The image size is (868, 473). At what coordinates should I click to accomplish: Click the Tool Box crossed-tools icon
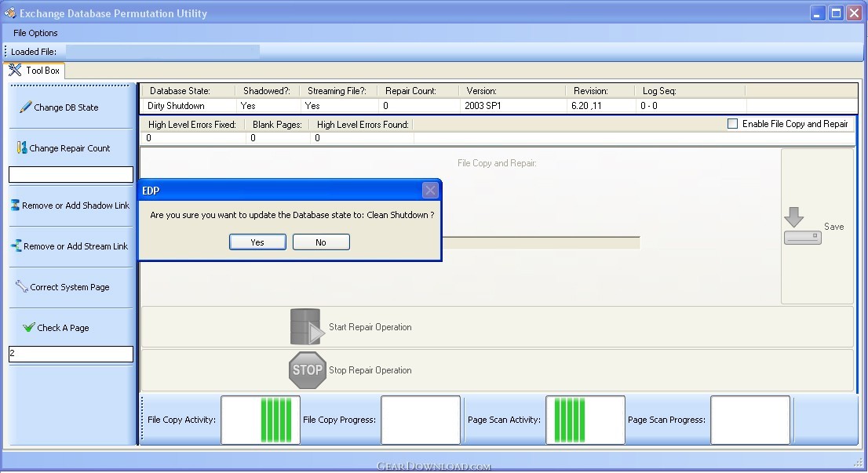tap(15, 71)
